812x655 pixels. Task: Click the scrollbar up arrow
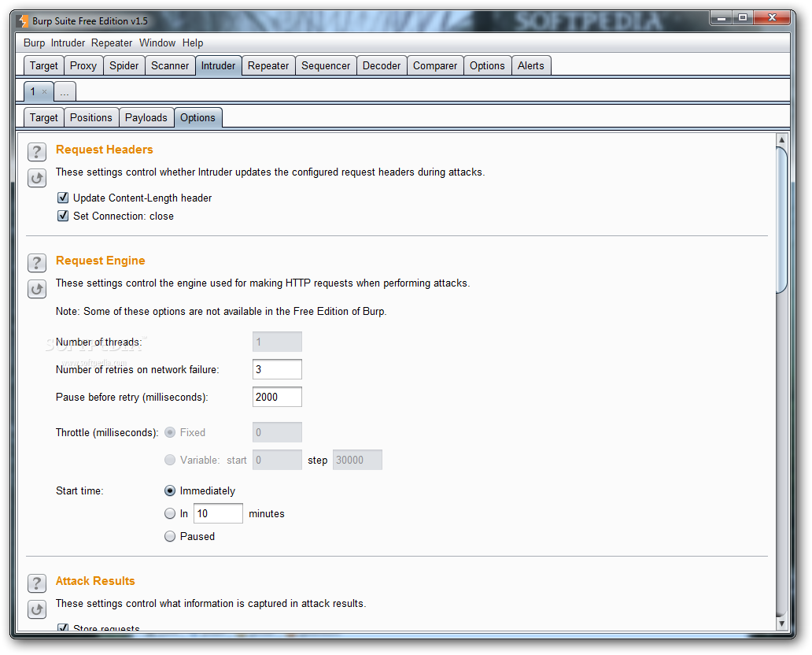pyautogui.click(x=782, y=140)
